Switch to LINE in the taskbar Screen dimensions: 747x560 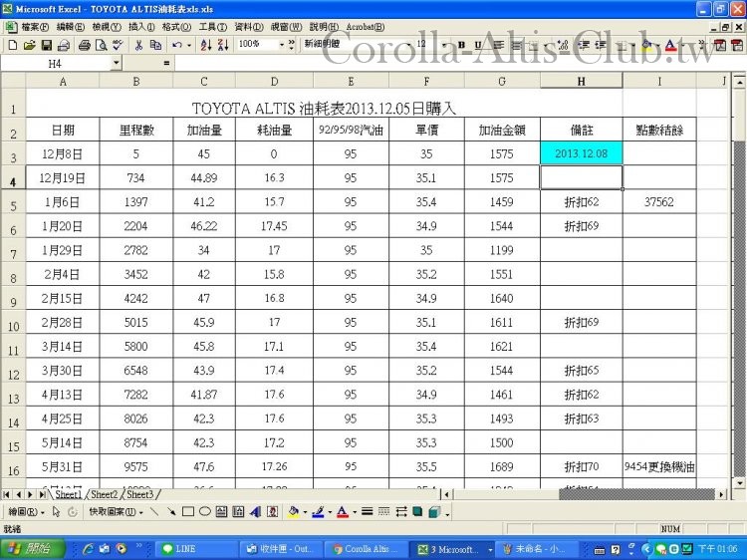tap(197, 549)
